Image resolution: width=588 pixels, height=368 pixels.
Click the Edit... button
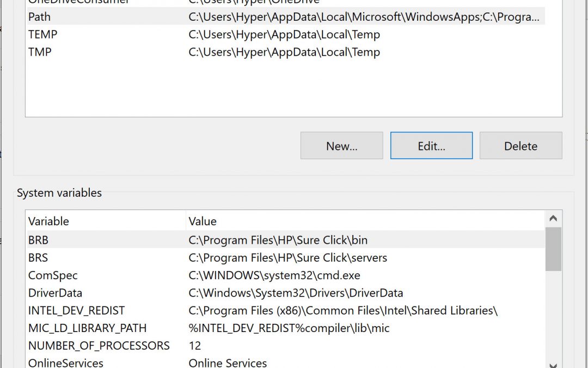(x=431, y=146)
